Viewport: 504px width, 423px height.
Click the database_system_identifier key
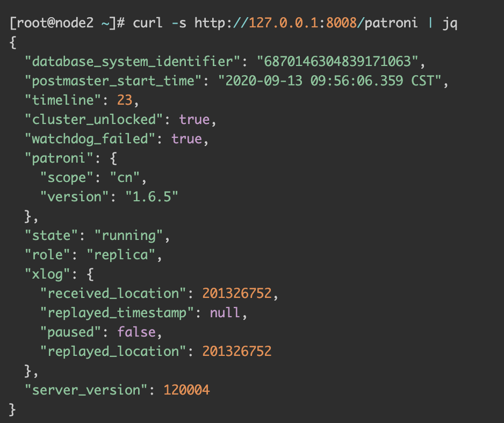(132, 62)
